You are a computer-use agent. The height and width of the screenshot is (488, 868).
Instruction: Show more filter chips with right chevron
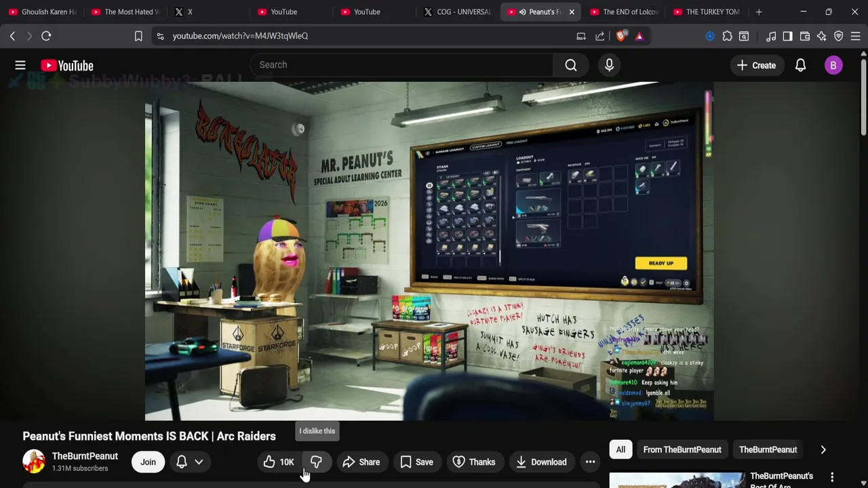[823, 449]
